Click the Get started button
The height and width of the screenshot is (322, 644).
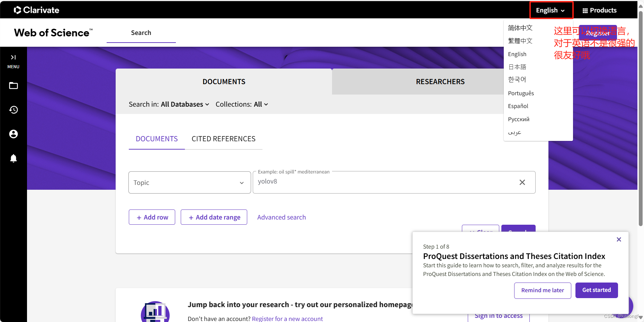597,290
